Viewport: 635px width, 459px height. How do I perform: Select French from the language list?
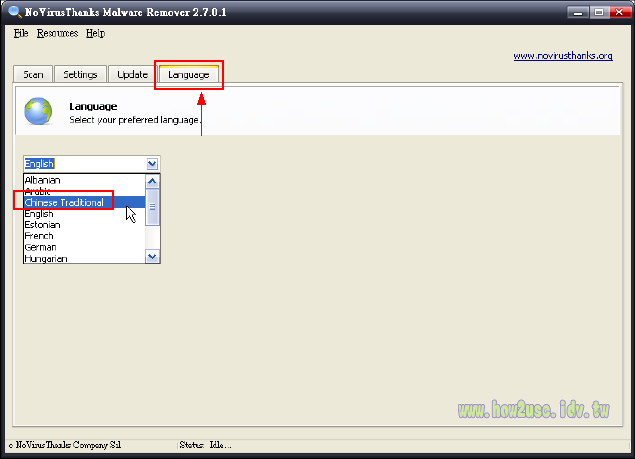tap(39, 236)
